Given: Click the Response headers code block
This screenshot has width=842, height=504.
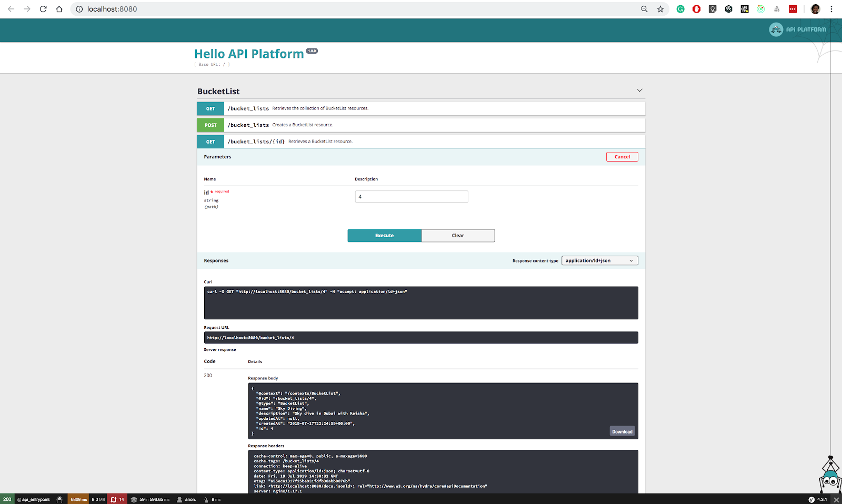Looking at the screenshot, I should click(x=443, y=472).
